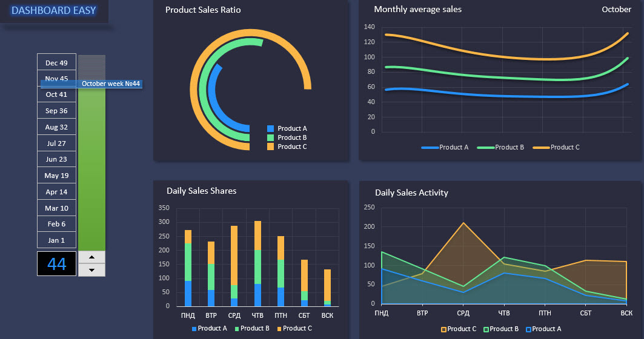Image resolution: width=644 pixels, height=339 pixels.
Task: Click the ВТР stacked bar in Daily Sales Shares
Action: 211,274
